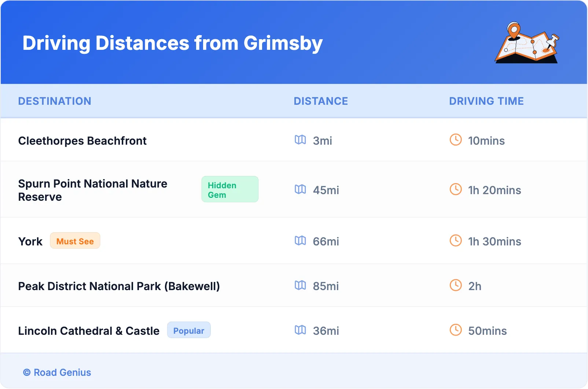Click the map illustration icon in header
The height and width of the screenshot is (389, 588).
[527, 42]
